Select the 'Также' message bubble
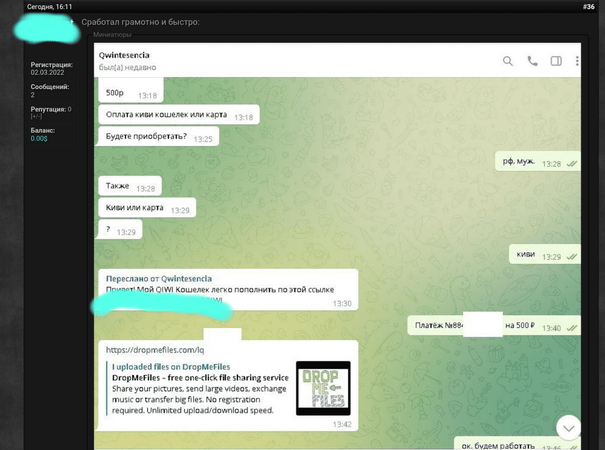Screen dimensions: 605x450 [x=130, y=186]
